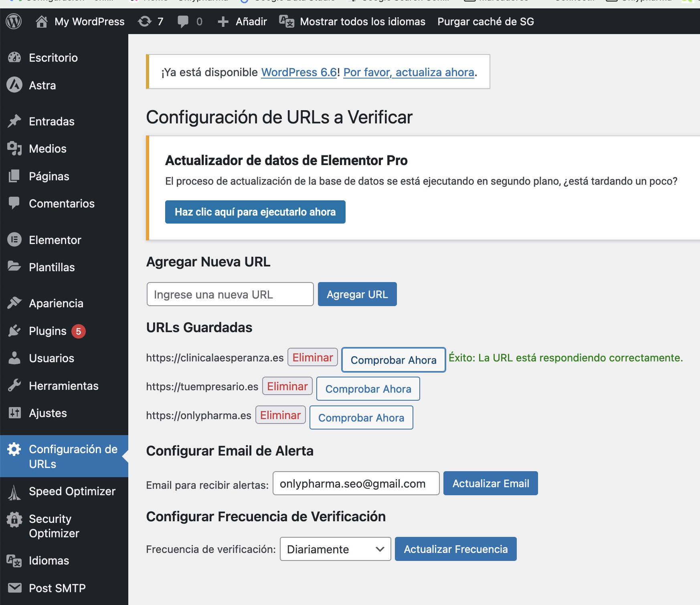Click the Escritorio dashboard icon

tap(14, 58)
